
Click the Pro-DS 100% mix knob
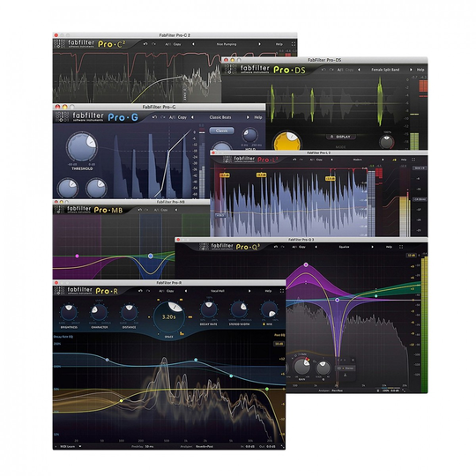click(387, 142)
